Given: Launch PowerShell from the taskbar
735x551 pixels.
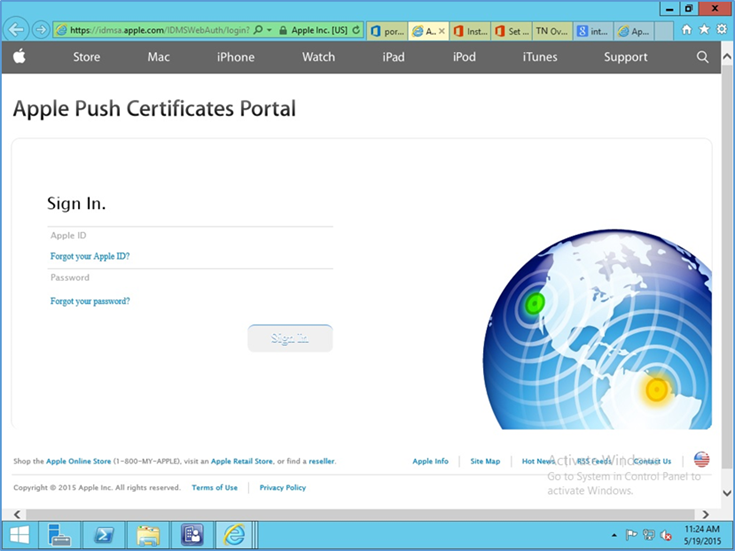Looking at the screenshot, I should (x=104, y=535).
